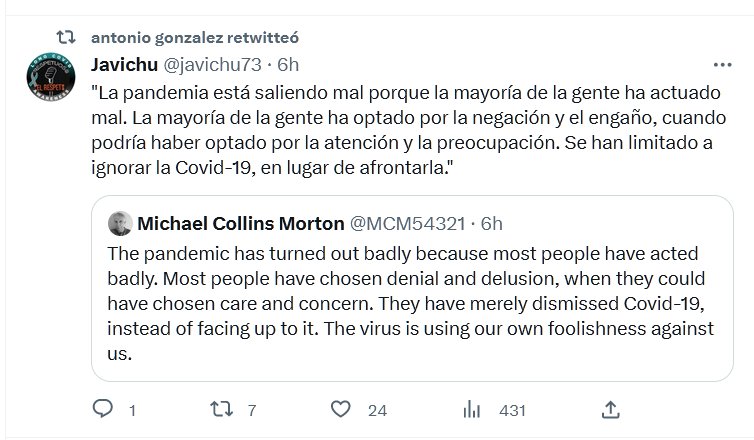Click the reply speech bubble icon

[101, 409]
